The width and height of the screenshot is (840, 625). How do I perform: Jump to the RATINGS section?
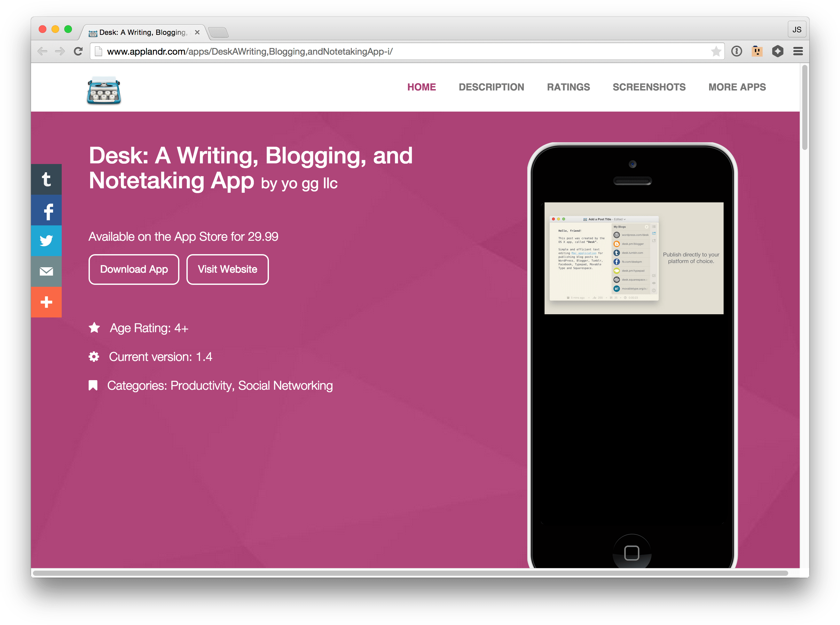point(568,87)
